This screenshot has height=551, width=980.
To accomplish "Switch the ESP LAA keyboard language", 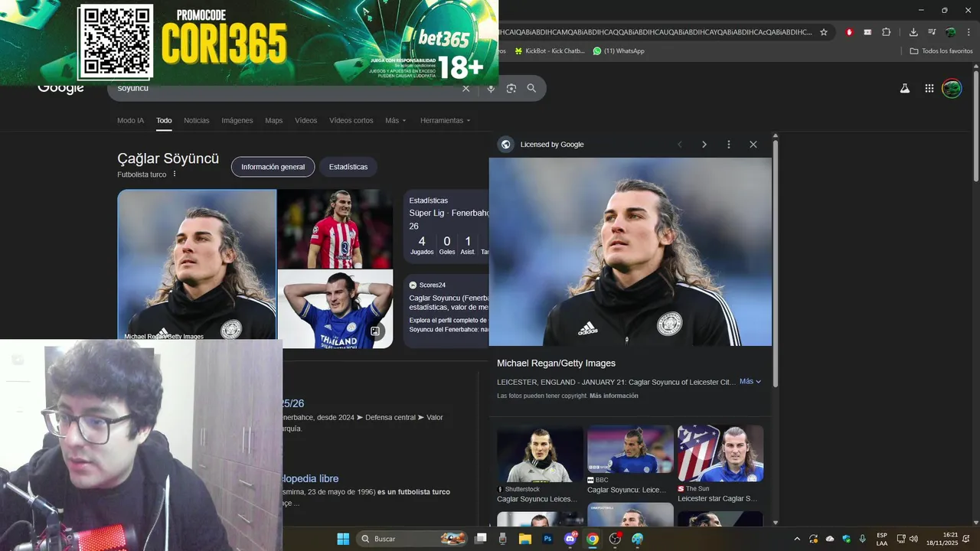I will [882, 539].
